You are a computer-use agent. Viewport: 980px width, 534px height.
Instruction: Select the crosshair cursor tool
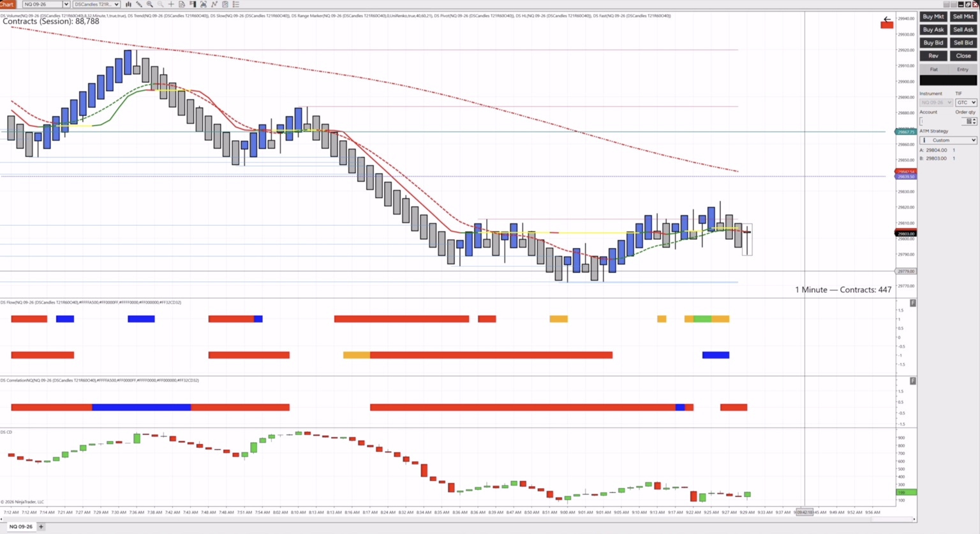(171, 4)
